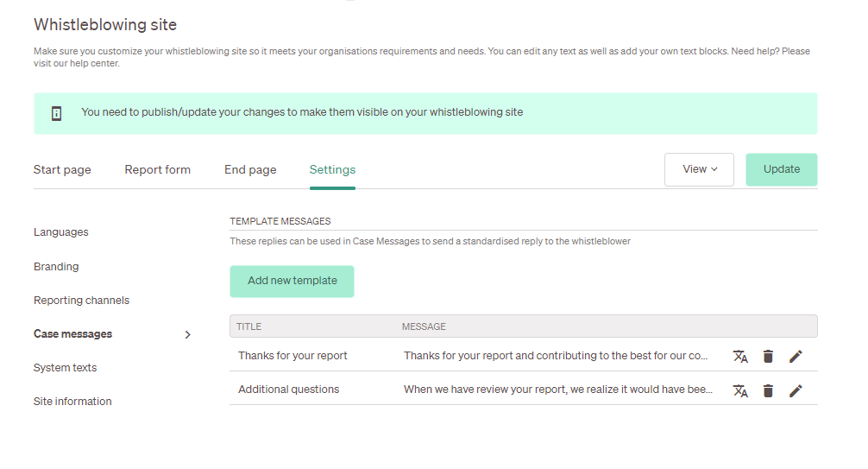Open Reporting channels section
The height and width of the screenshot is (469, 868).
coord(81,301)
